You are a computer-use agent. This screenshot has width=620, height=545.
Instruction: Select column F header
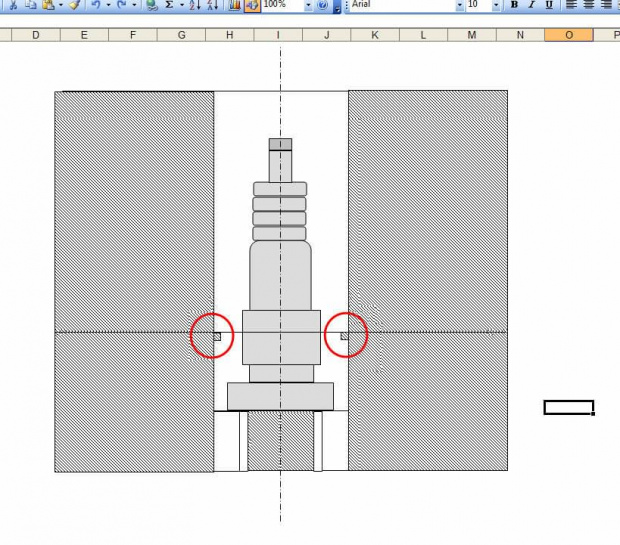point(132,35)
